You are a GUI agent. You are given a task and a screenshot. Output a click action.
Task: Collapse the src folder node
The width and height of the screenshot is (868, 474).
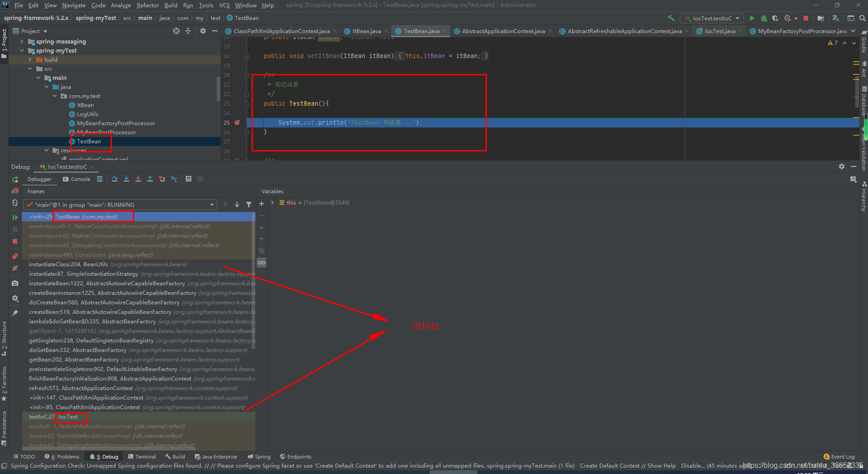[30, 68]
